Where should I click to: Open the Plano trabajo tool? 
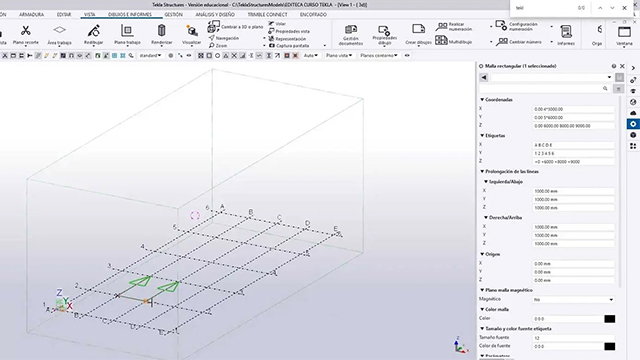click(127, 34)
